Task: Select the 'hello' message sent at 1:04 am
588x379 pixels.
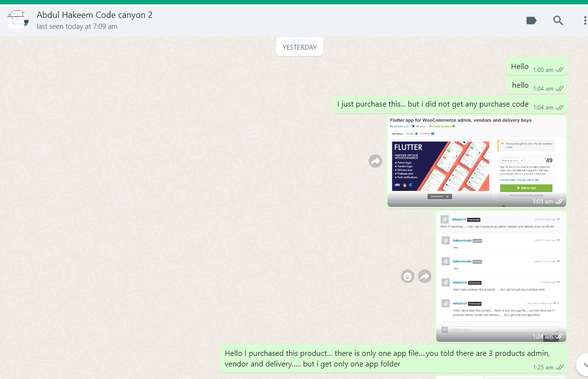Action: (538, 86)
